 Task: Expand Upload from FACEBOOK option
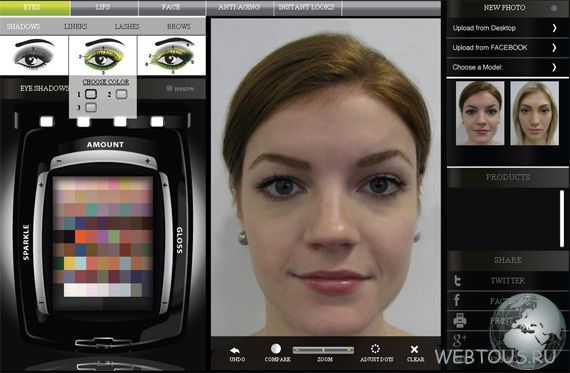tap(507, 48)
